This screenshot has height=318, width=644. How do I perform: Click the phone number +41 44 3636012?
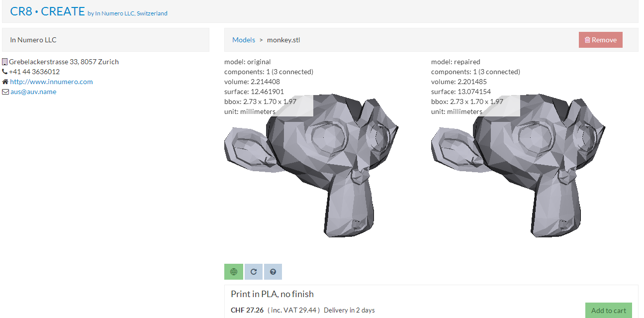pyautogui.click(x=34, y=72)
